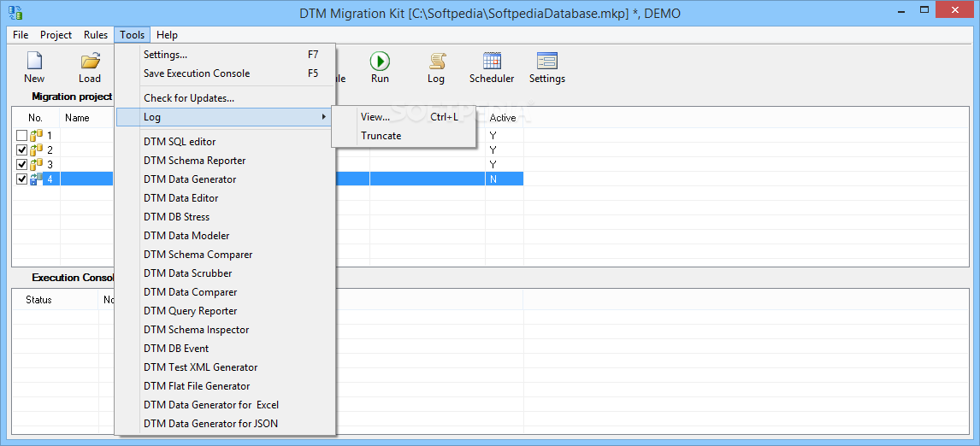
Task: Click the Active value Y in row 3
Action: click(493, 164)
